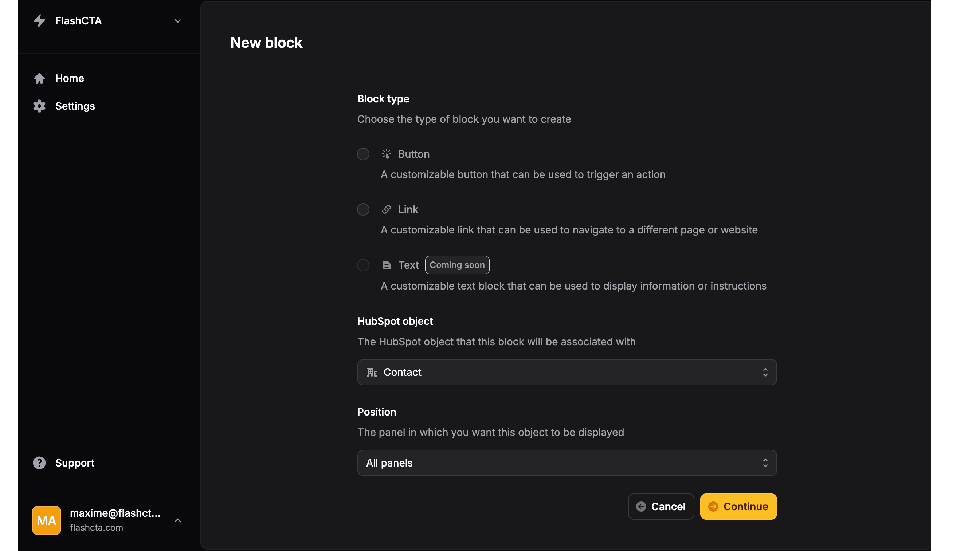980x551 pixels.
Task: Select the Button block type
Action: pyautogui.click(x=363, y=154)
